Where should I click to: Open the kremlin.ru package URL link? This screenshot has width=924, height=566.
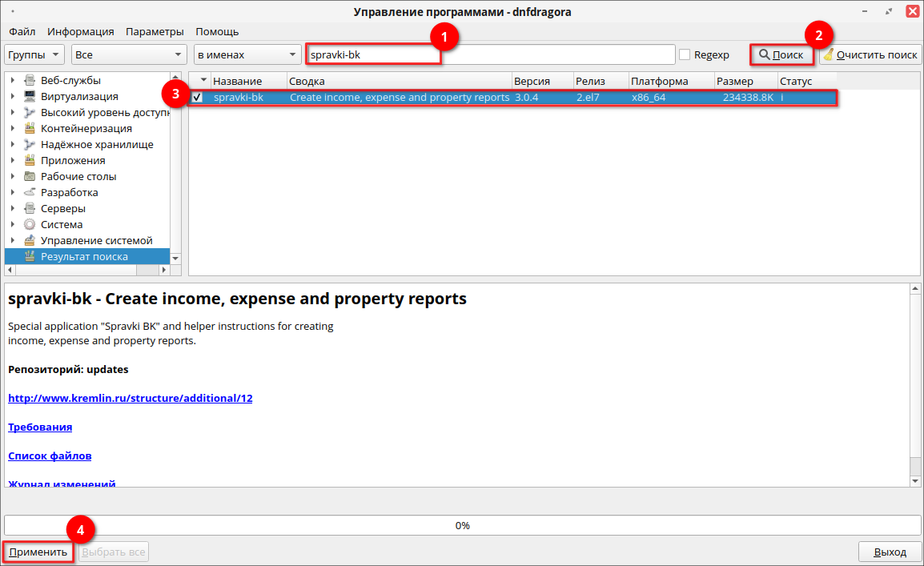click(130, 398)
